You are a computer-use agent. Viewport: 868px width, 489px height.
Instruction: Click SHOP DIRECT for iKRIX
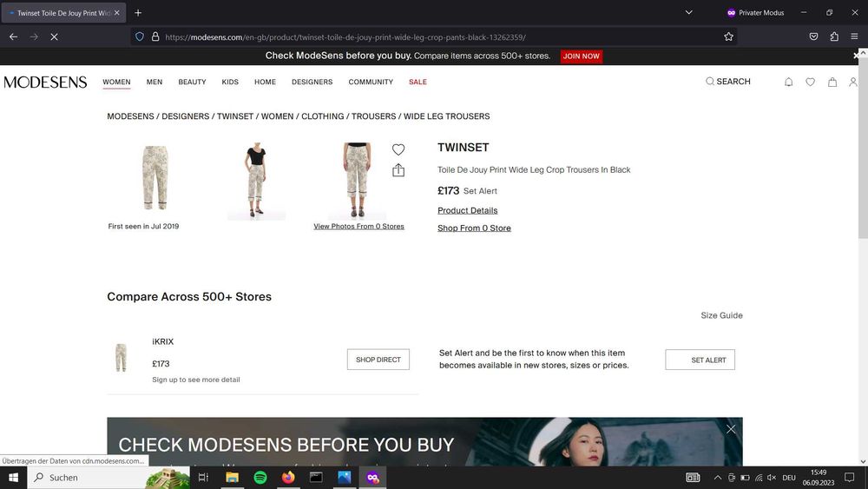378,360
